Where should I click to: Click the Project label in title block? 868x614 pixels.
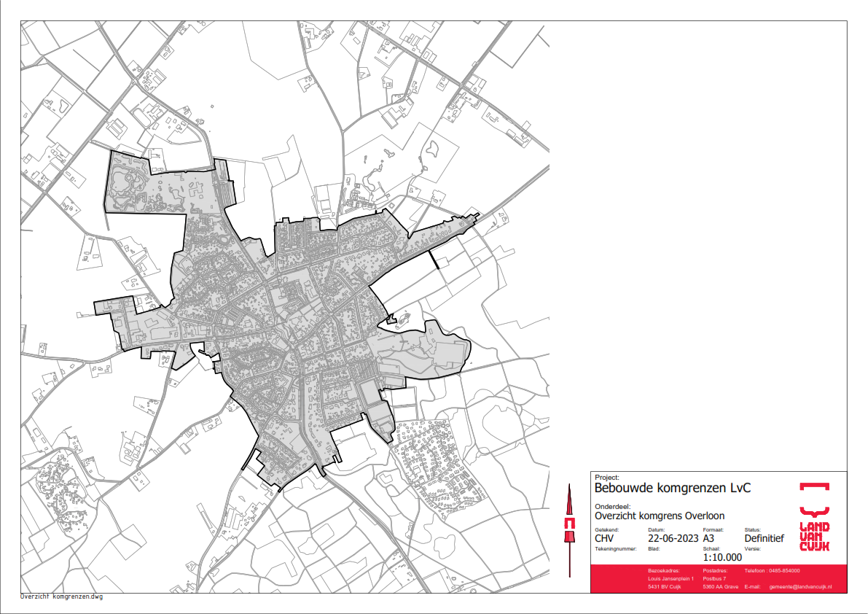pyautogui.click(x=606, y=478)
